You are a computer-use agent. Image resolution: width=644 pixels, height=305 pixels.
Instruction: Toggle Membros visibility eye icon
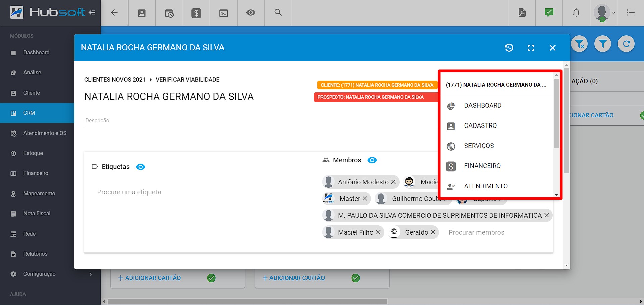pyautogui.click(x=372, y=160)
